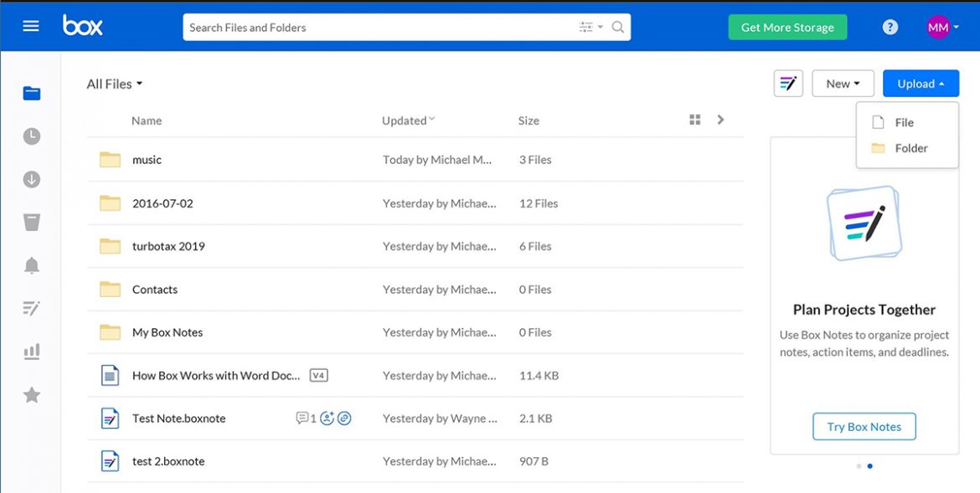Click the Try Box Notes button
This screenshot has width=980, height=493.
[x=864, y=426]
